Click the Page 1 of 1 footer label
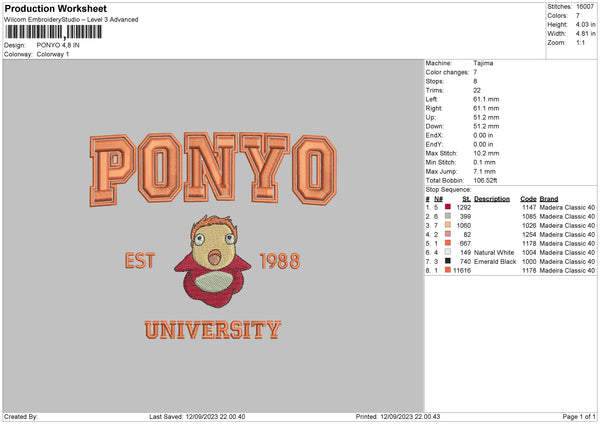The width and height of the screenshot is (600, 424). click(x=575, y=417)
